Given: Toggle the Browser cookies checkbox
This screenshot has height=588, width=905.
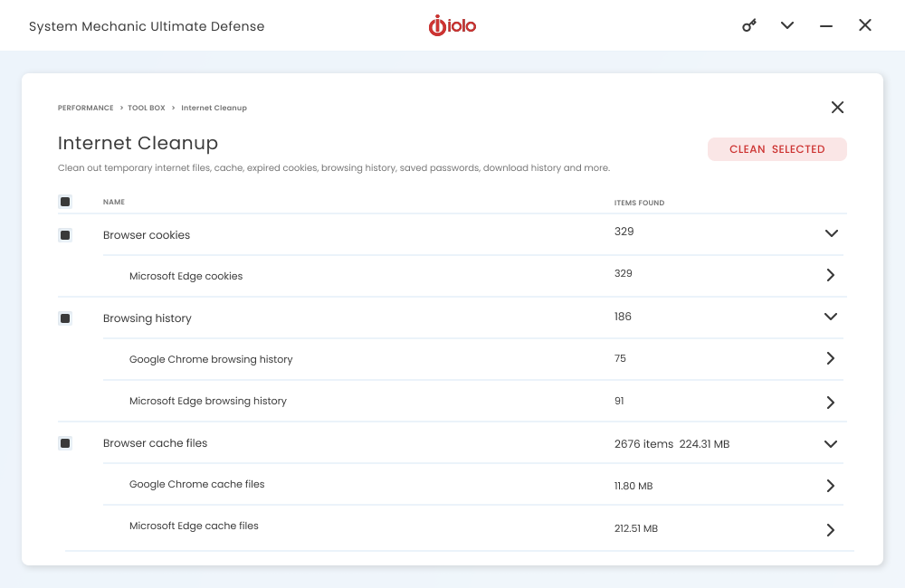Looking at the screenshot, I should point(65,235).
